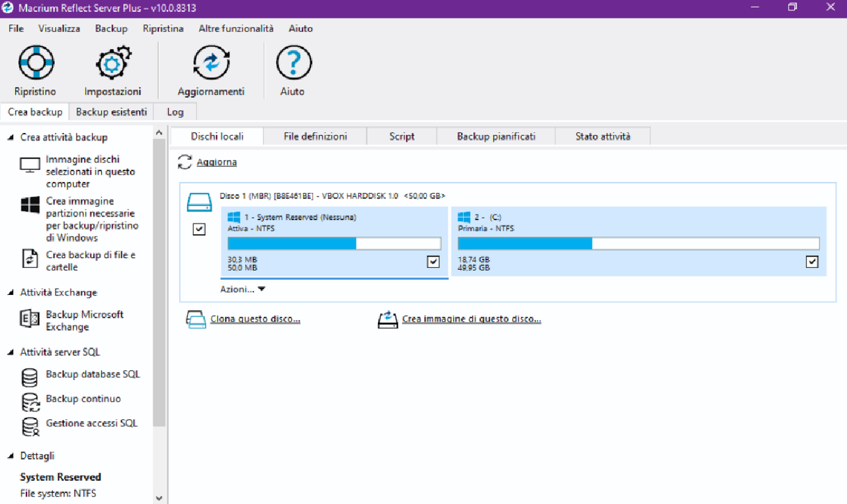Click Gestione accessi SQL text
This screenshot has height=504, width=847.
[x=92, y=423]
